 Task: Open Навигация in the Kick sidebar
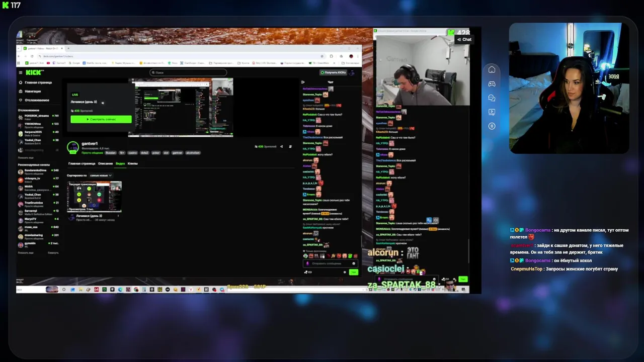pos(30,92)
